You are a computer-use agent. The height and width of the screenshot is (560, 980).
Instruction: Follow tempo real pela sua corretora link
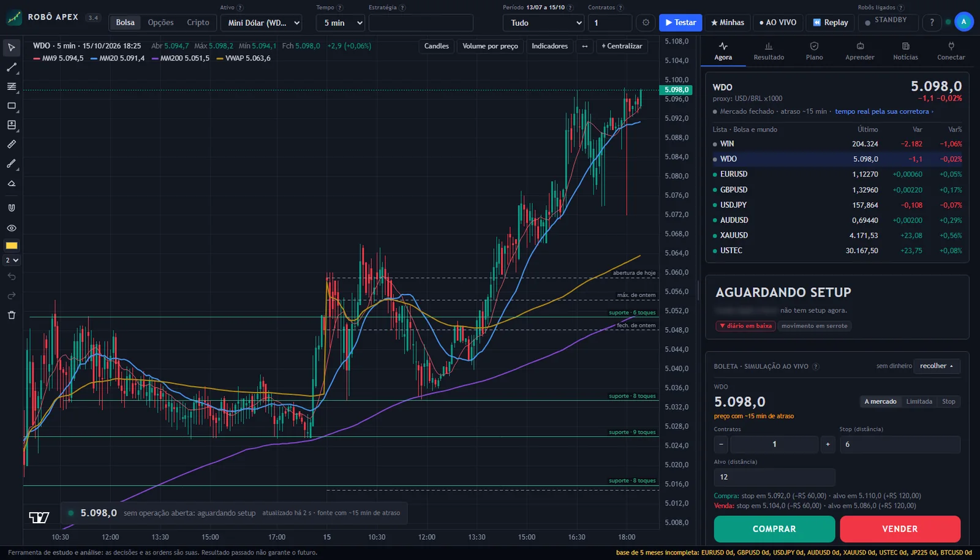pyautogui.click(x=884, y=112)
